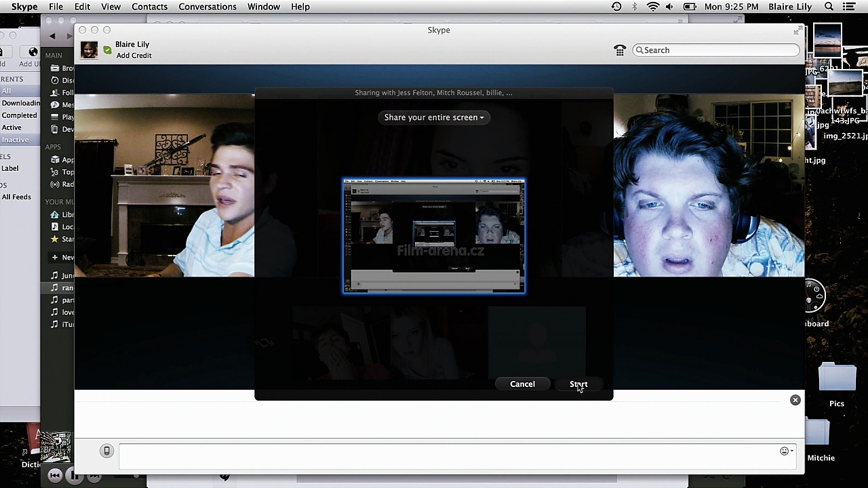Screen dimensions: 868x488
Task: Open the volume control in the menu bar
Action: (x=670, y=7)
